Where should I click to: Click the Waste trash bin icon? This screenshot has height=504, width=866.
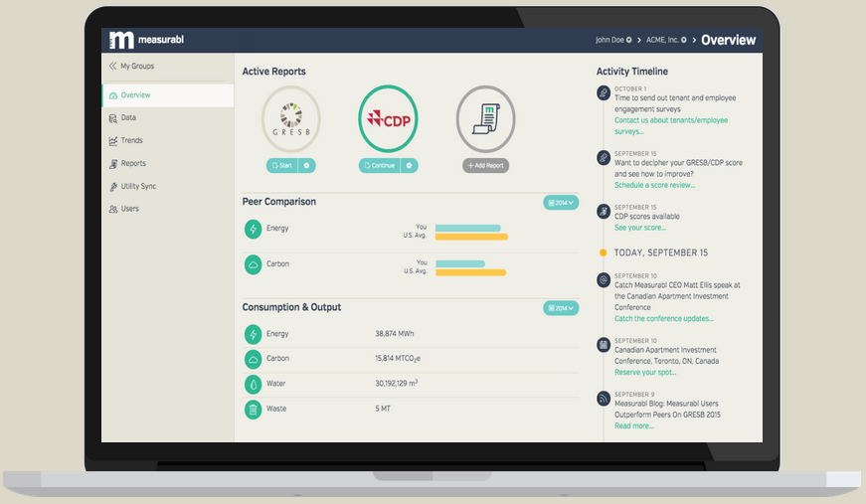click(253, 410)
